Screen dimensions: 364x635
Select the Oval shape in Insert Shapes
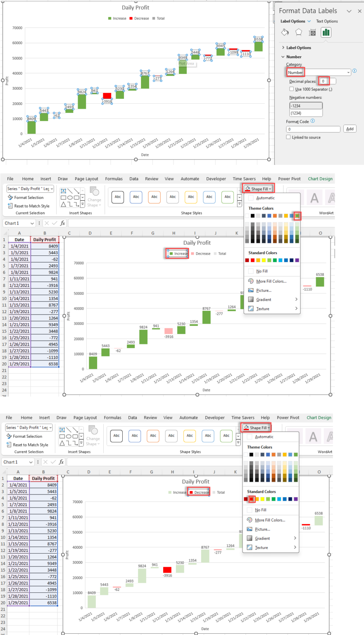71,197
